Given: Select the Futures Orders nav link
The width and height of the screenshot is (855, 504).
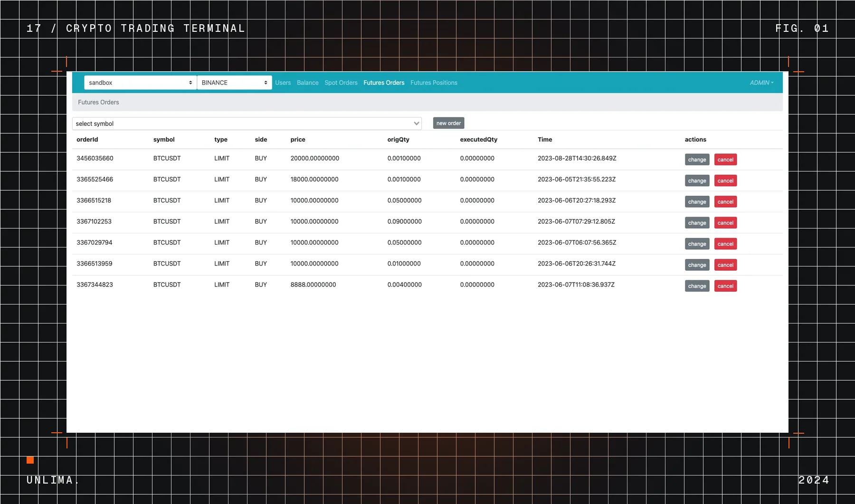Looking at the screenshot, I should (384, 83).
